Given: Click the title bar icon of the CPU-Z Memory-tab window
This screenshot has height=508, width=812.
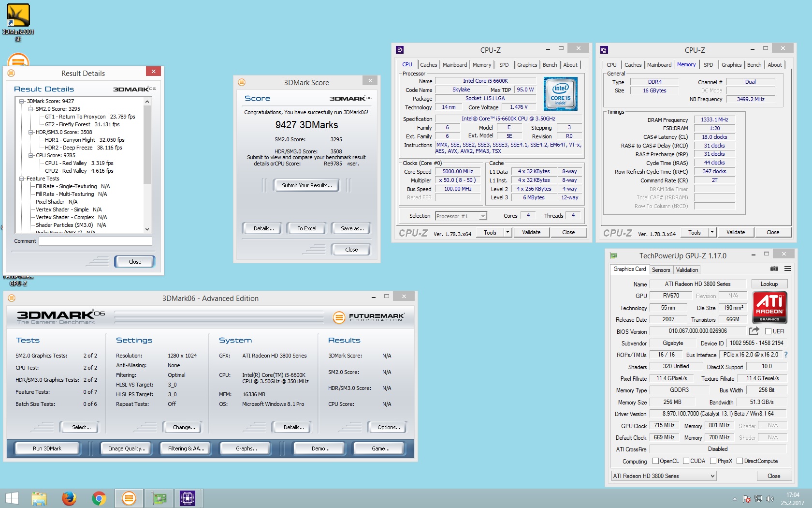Looking at the screenshot, I should coord(604,50).
